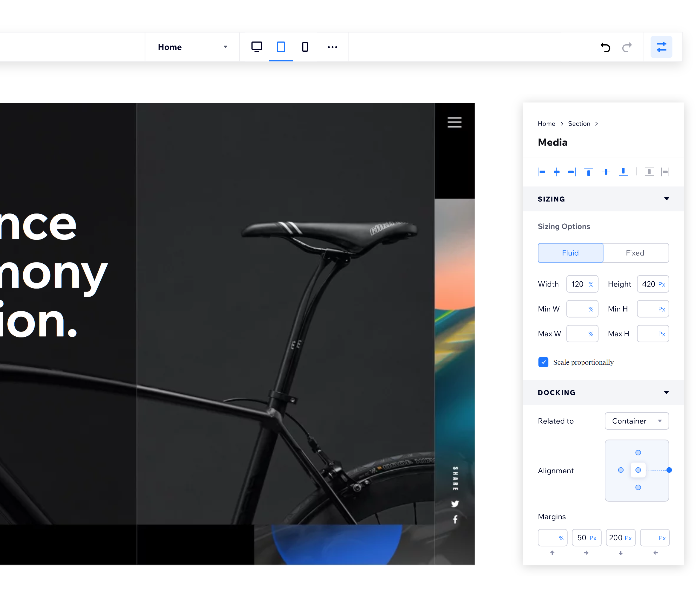Viewport: 700px width, 598px height.
Task: Click the SHARE vertical text
Action: [455, 478]
